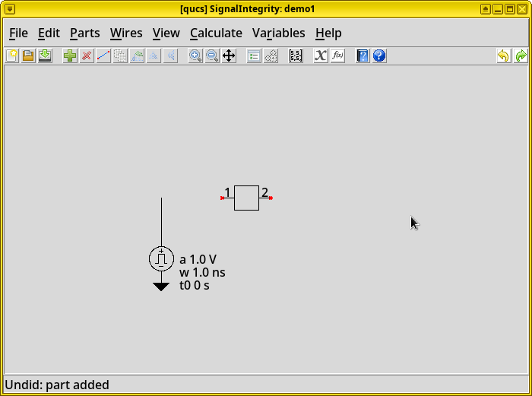
Task: Click the yellow Undo arrow
Action: tap(503, 55)
